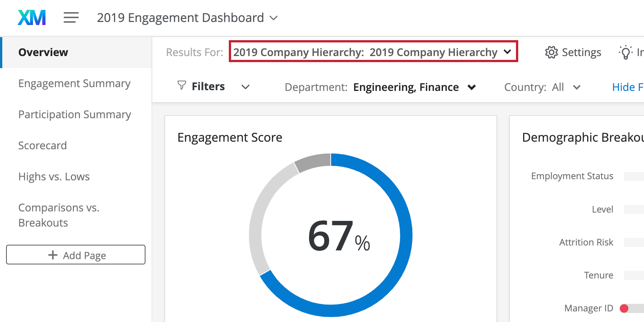
Task: Click the 67% engagement score value
Action: (339, 236)
